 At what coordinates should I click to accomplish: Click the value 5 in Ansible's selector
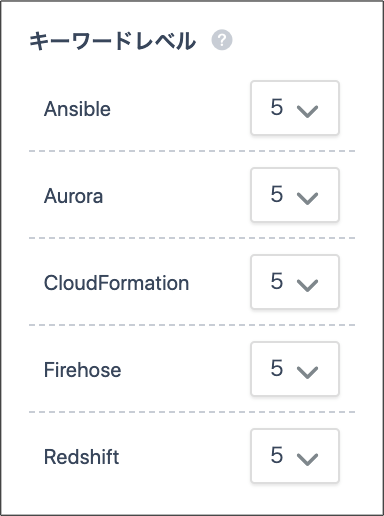click(277, 107)
